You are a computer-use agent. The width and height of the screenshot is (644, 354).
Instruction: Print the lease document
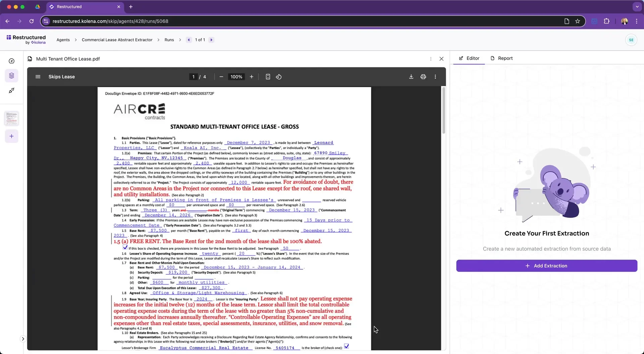pyautogui.click(x=423, y=77)
